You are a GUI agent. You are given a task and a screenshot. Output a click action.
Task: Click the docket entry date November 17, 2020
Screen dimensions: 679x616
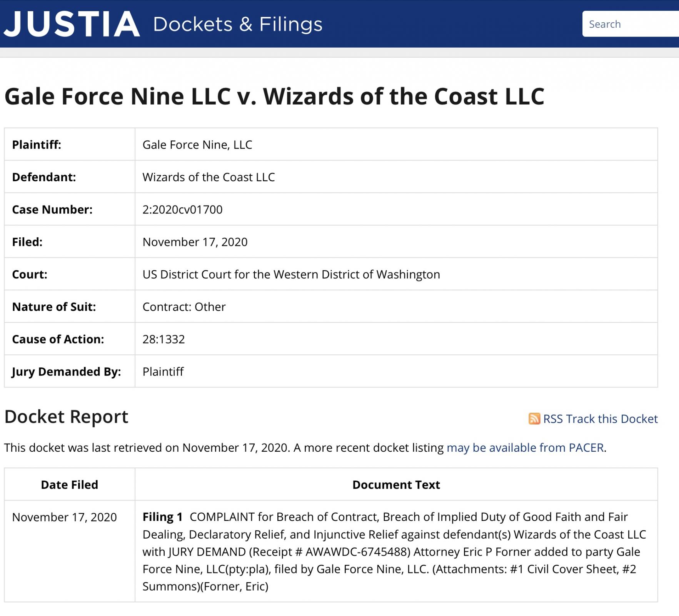[64, 517]
